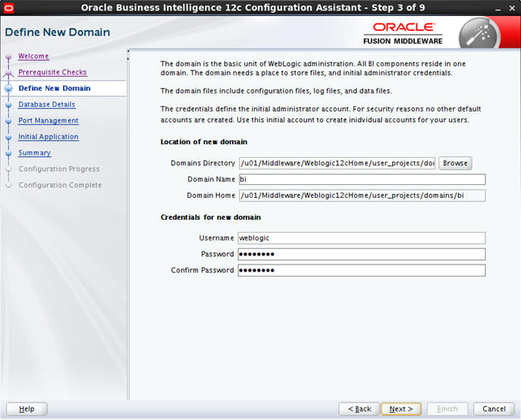
Task: Click the splitter handle beside step list
Action: pyautogui.click(x=128, y=55)
